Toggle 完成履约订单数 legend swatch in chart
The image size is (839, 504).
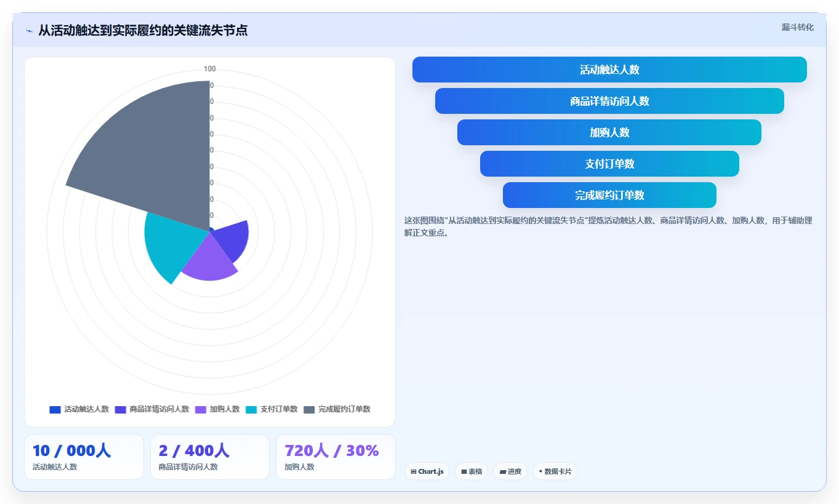coord(309,409)
